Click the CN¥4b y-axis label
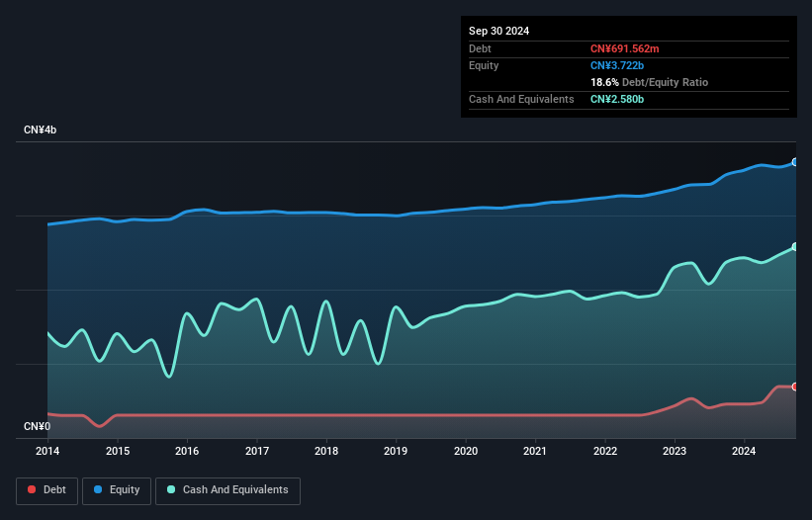Viewport: 812px width, 520px height. coord(41,130)
